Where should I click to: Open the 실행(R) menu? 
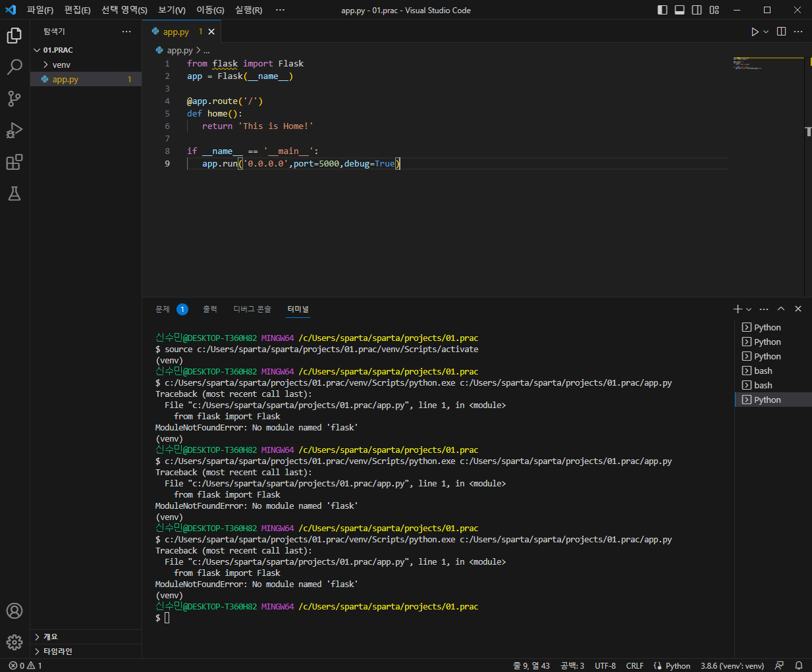pos(248,10)
